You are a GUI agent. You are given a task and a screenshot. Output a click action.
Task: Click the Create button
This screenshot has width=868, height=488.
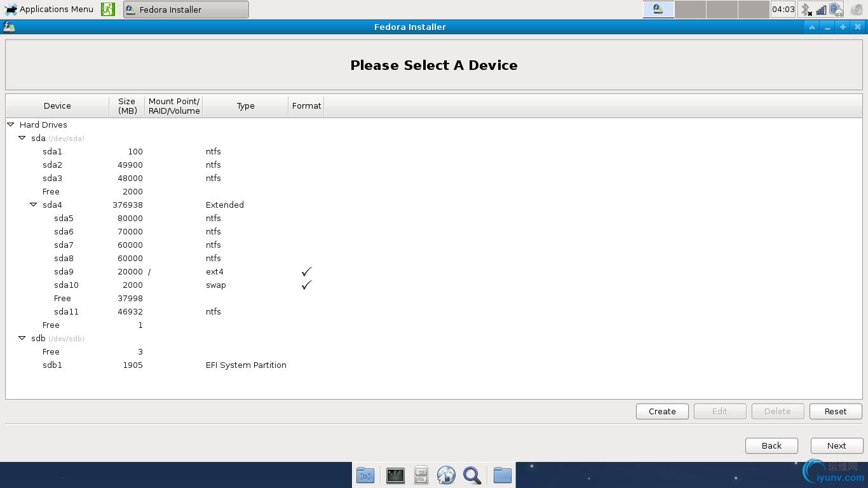662,411
